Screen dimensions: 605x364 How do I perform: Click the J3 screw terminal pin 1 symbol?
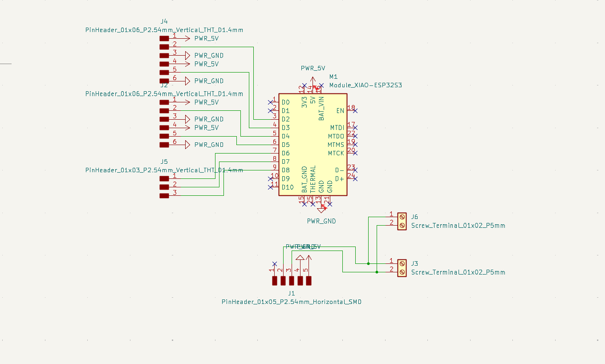click(402, 263)
